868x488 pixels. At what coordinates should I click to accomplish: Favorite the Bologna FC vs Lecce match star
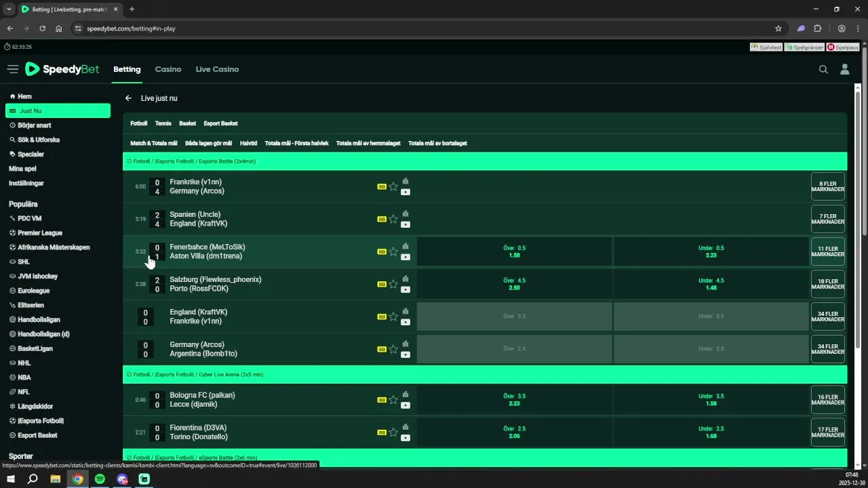point(393,400)
